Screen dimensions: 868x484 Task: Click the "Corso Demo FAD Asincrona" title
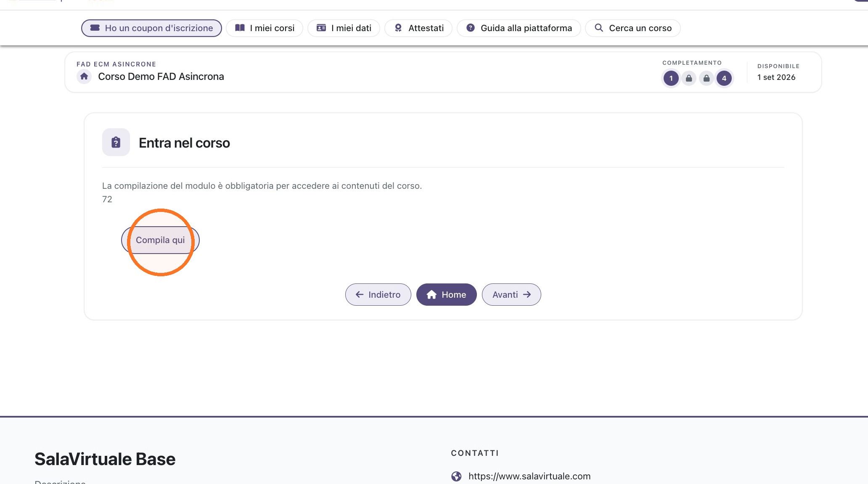(161, 77)
